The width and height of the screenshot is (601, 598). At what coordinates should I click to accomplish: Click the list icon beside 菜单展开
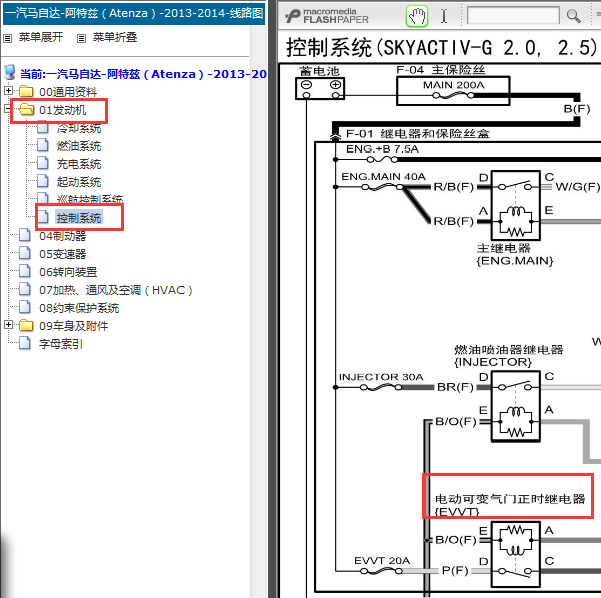point(8,38)
